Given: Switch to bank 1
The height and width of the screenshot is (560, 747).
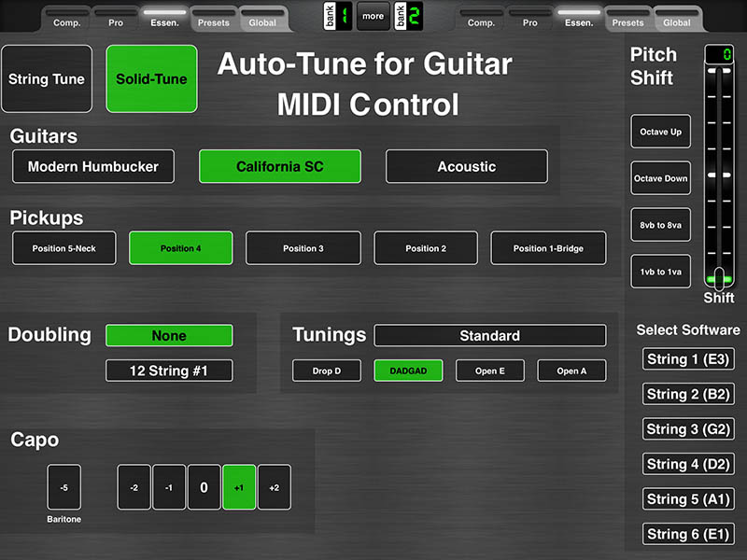Looking at the screenshot, I should click(x=338, y=16).
